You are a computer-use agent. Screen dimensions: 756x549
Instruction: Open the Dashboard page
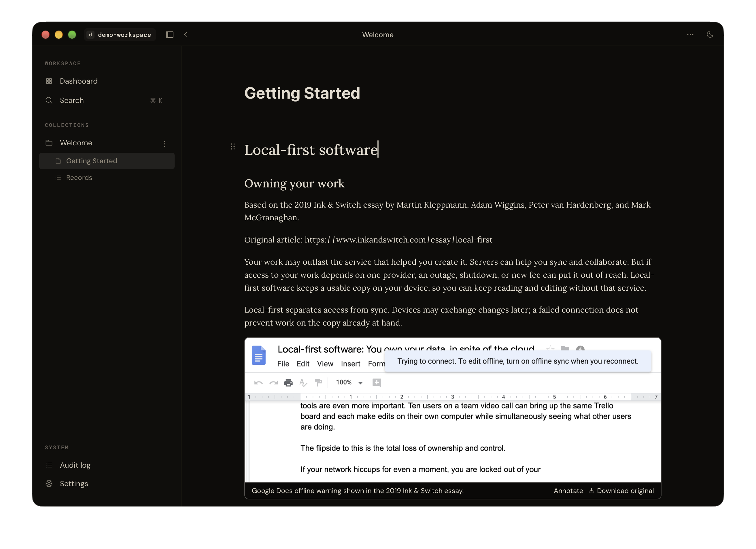click(x=107, y=81)
